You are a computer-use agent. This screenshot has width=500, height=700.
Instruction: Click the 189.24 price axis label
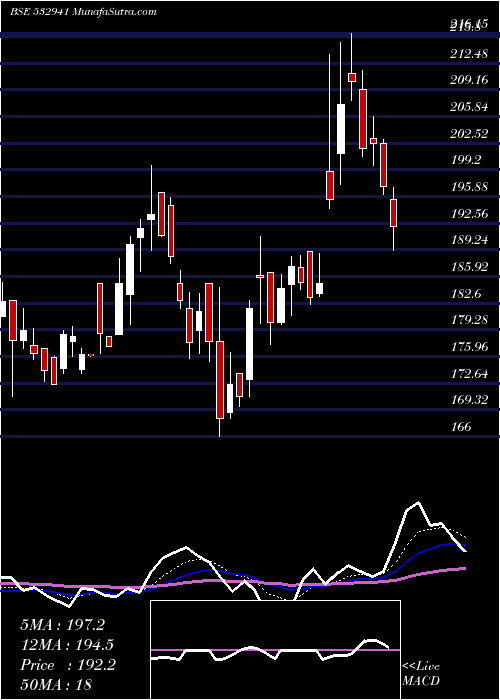pyautogui.click(x=468, y=240)
